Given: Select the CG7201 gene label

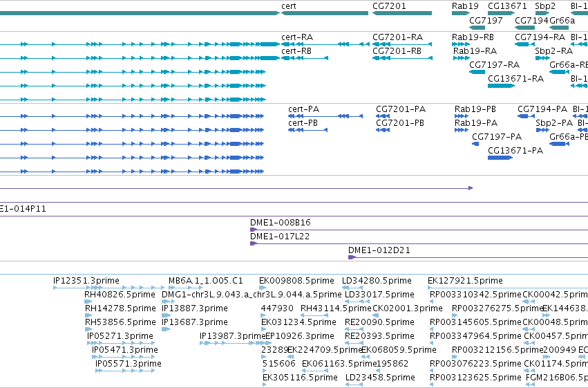Looking at the screenshot, I should point(389,6).
